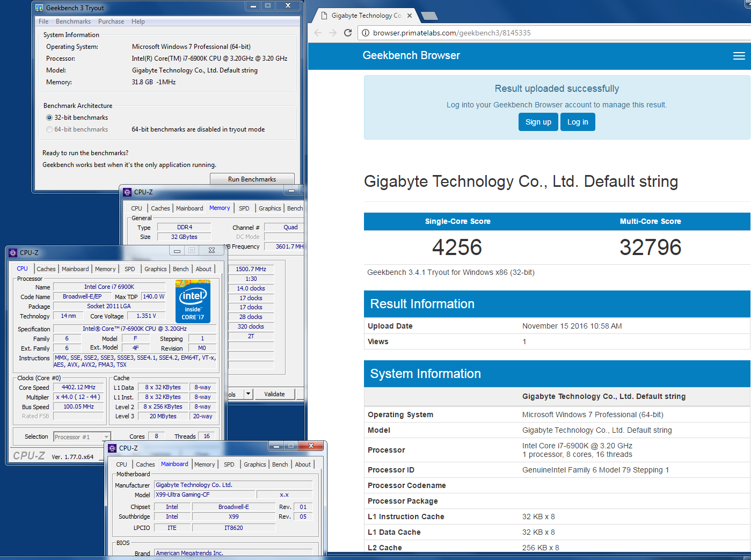
Task: Open the File menu in Geekbench
Action: pos(43,21)
